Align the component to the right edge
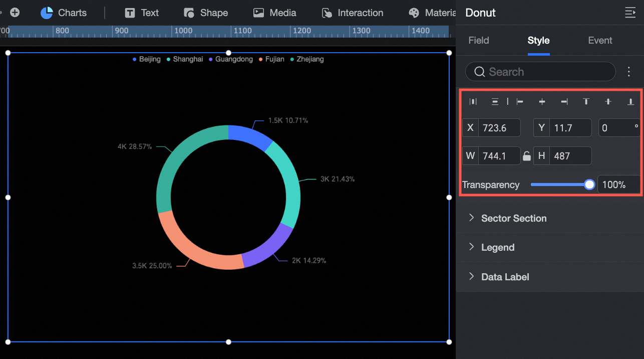Screen dimensions: 644x359 click(x=564, y=102)
